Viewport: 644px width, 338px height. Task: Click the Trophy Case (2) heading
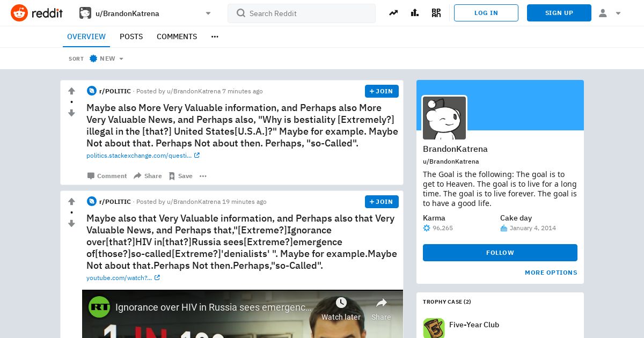(x=447, y=302)
